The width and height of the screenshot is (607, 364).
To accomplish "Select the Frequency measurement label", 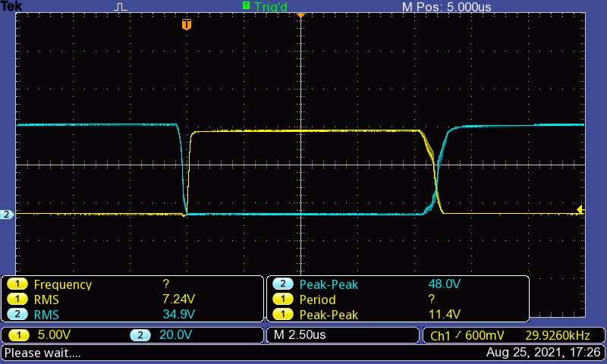I will click(x=63, y=284).
